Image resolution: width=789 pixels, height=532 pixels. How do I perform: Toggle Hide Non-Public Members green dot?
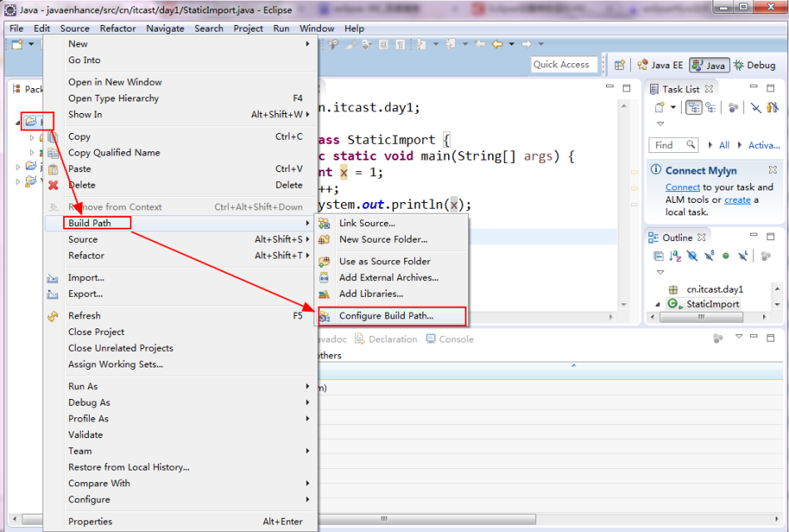click(x=726, y=256)
